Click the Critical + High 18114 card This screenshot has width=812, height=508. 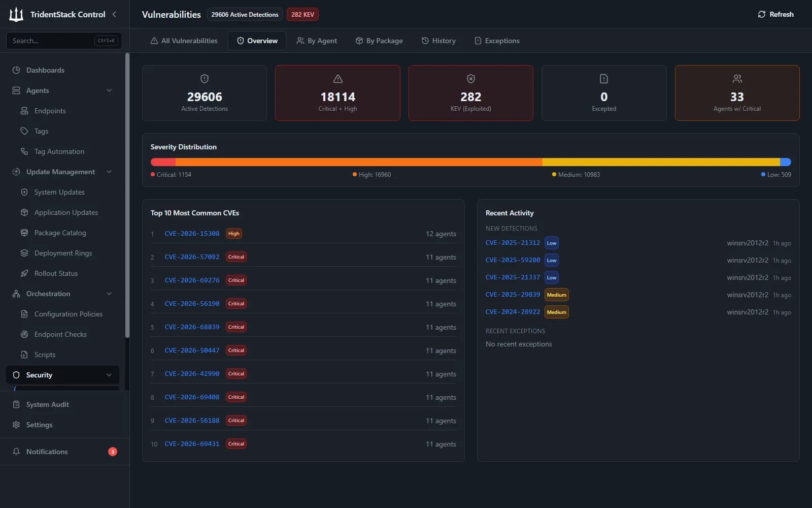(337, 93)
